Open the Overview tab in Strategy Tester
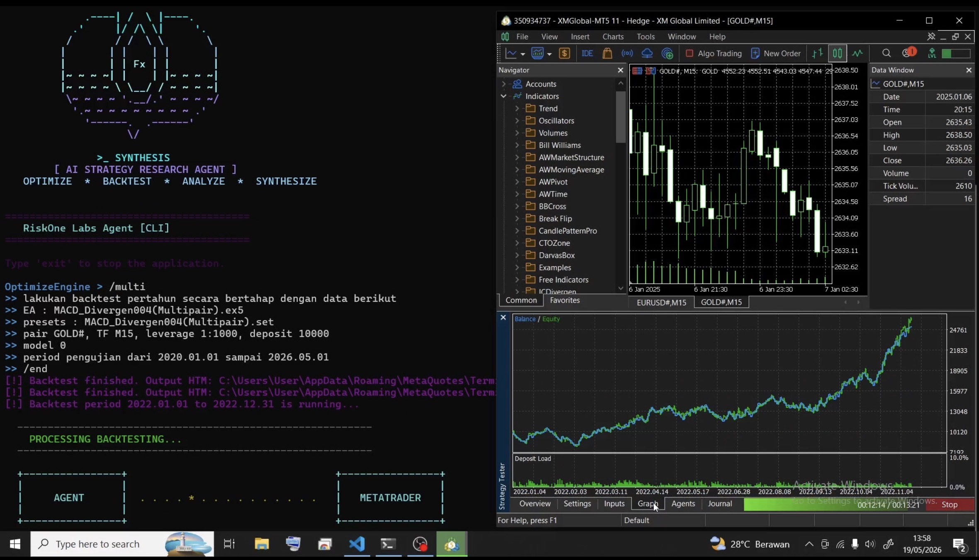The image size is (979, 560). tap(535, 504)
